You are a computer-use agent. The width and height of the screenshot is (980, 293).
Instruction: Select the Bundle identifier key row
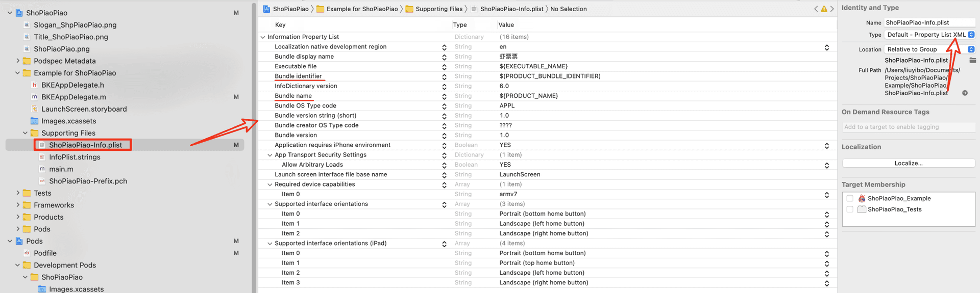coord(547,76)
